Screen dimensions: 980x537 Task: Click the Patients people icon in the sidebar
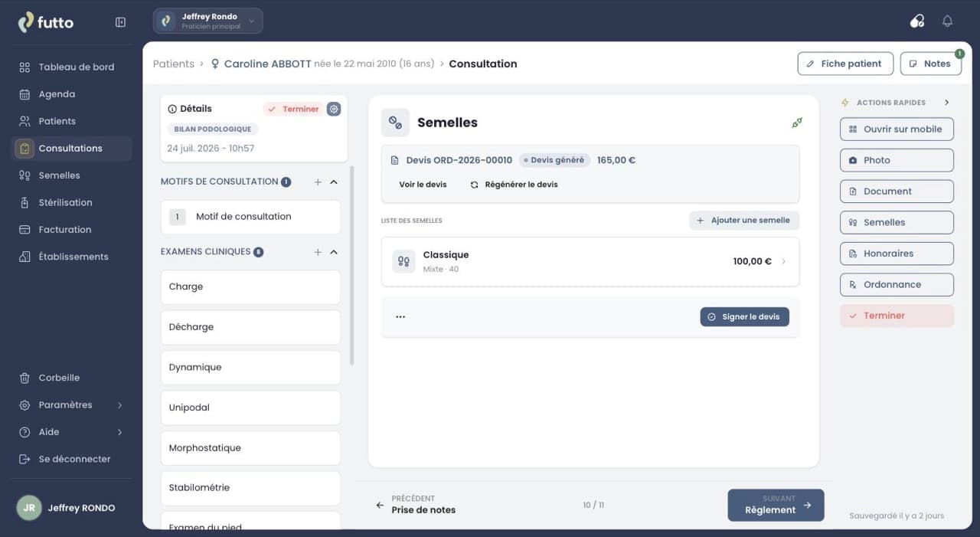tap(24, 121)
